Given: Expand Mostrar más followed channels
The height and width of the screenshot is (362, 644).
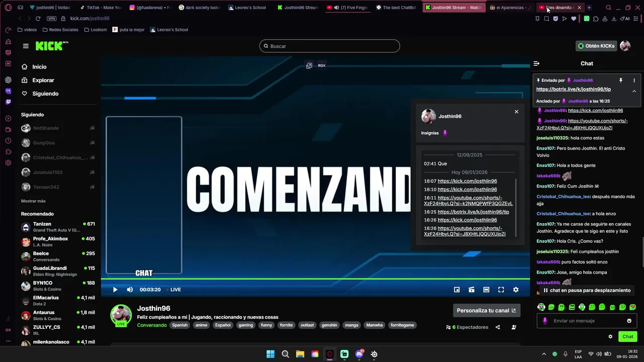Looking at the screenshot, I should (x=33, y=201).
